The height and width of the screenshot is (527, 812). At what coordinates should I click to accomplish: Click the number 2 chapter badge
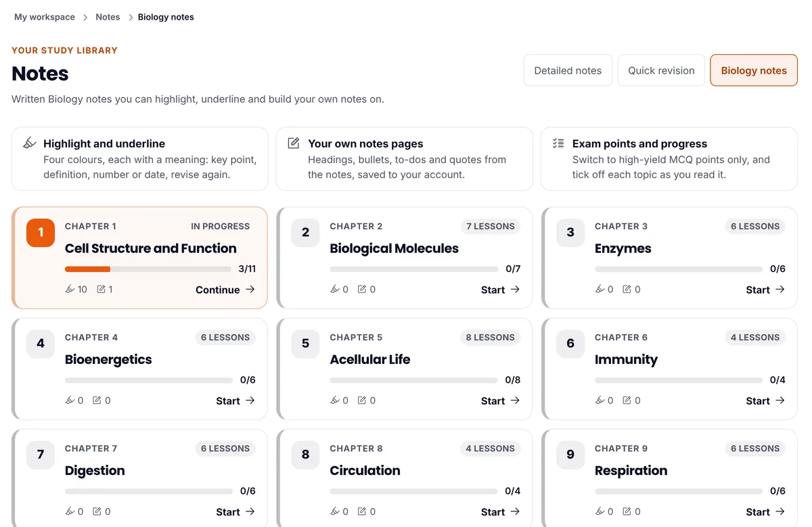(x=305, y=233)
